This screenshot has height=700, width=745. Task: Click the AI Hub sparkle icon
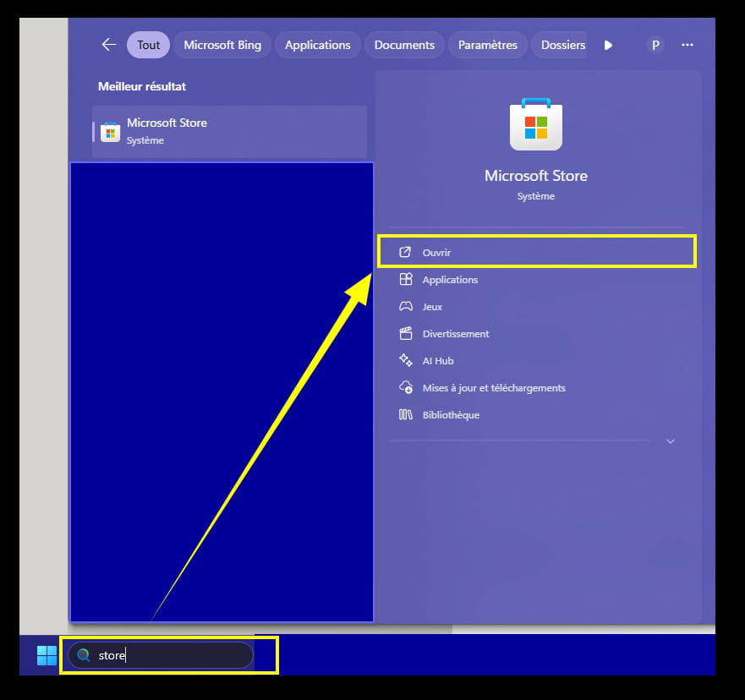click(x=406, y=360)
